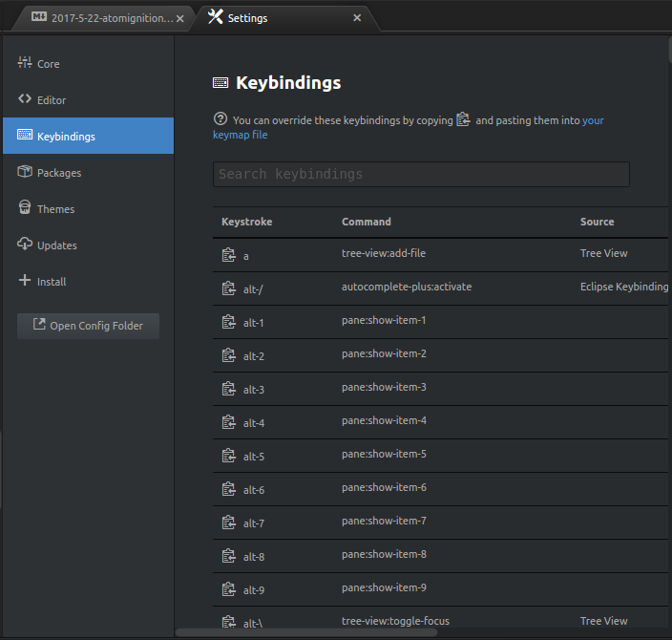Screen dimensions: 672x640
Task: Open the Updates section
Action: click(x=88, y=245)
